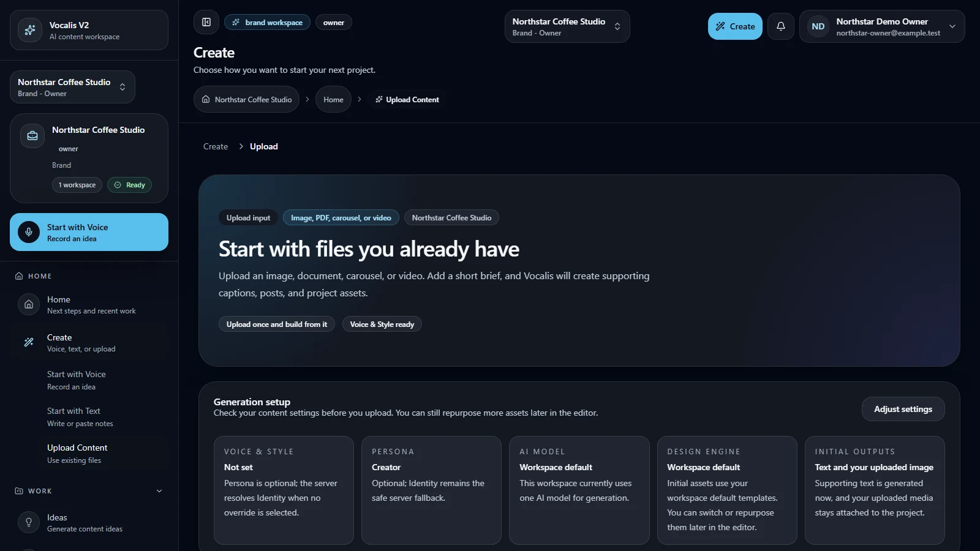Click the Create magic wand sidebar icon
The width and height of the screenshot is (980, 551).
coord(29,342)
